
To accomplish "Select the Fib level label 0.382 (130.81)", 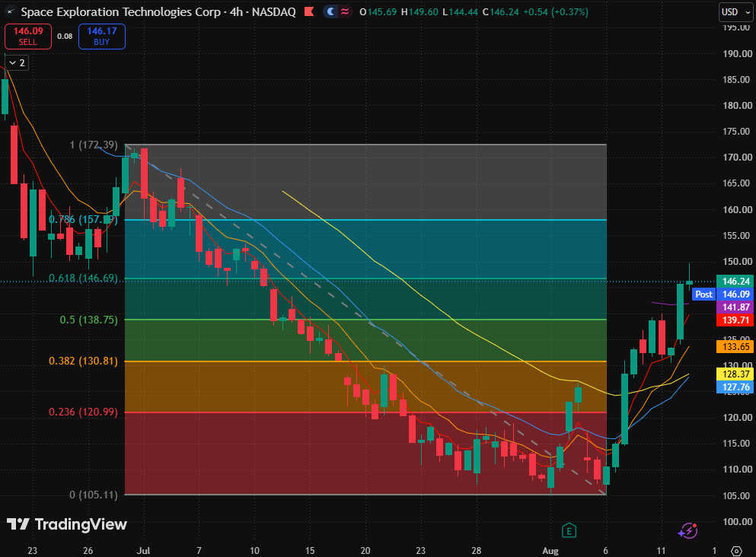I will (84, 361).
